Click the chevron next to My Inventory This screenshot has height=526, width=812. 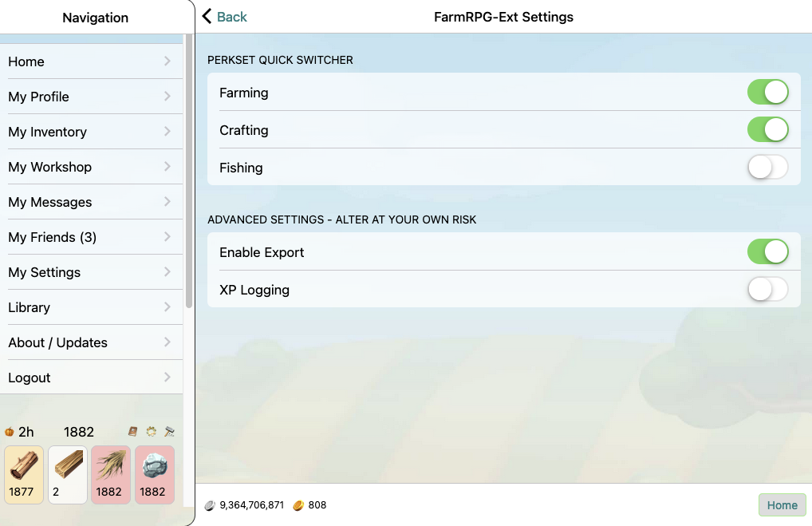(168, 132)
